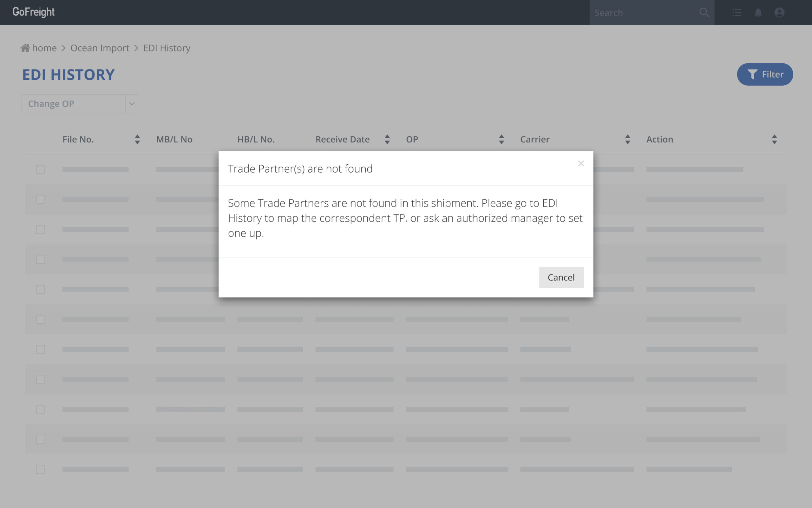The height and width of the screenshot is (508, 812).
Task: Open the Filter button
Action: coord(765,74)
